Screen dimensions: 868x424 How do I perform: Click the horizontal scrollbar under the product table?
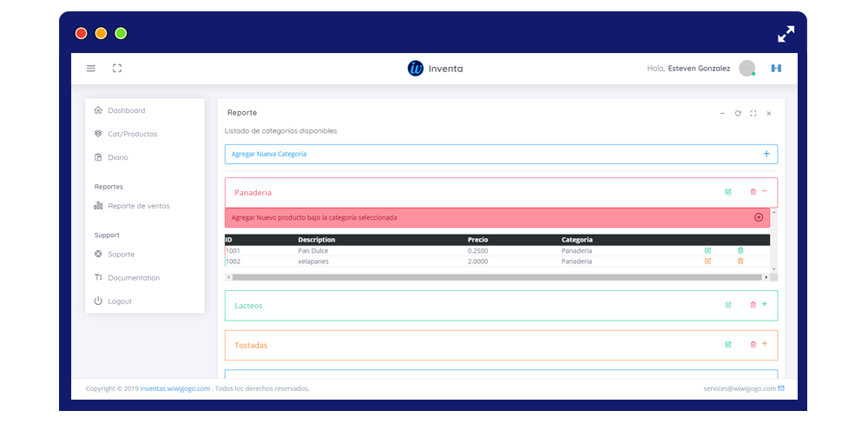pyautogui.click(x=497, y=277)
